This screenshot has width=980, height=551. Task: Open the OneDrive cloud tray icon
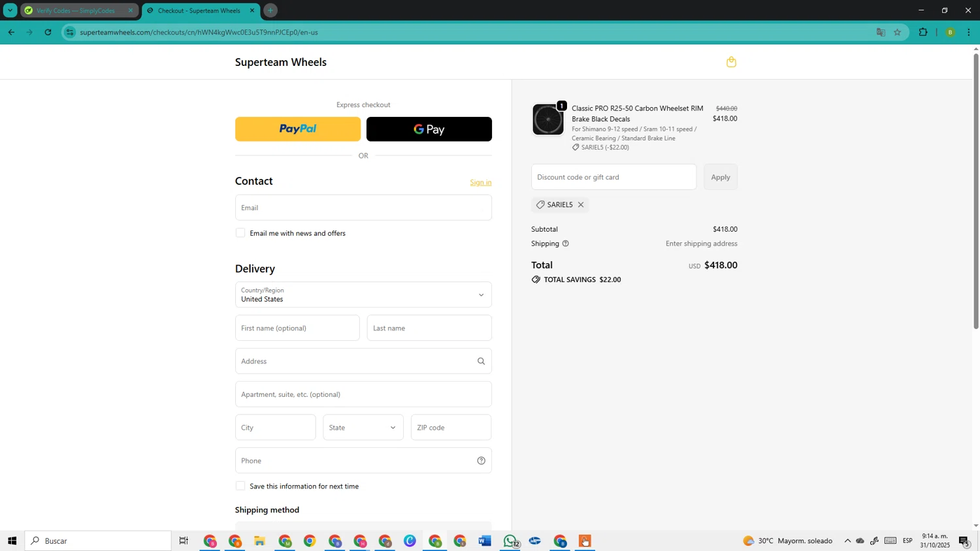click(x=860, y=541)
